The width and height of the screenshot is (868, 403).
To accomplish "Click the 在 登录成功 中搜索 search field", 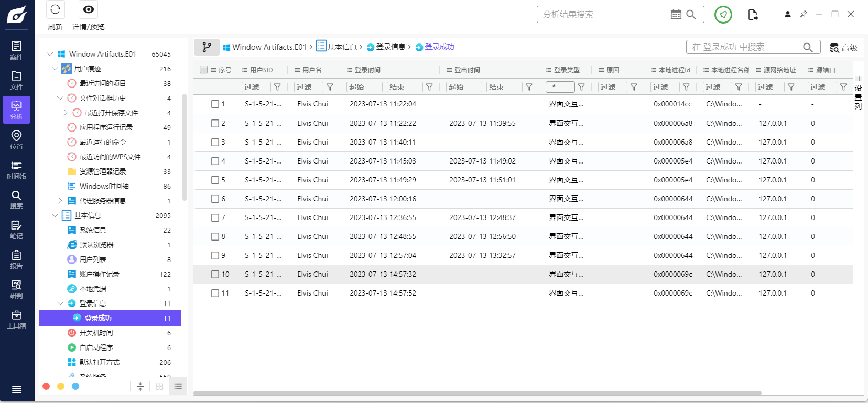I will (x=744, y=47).
